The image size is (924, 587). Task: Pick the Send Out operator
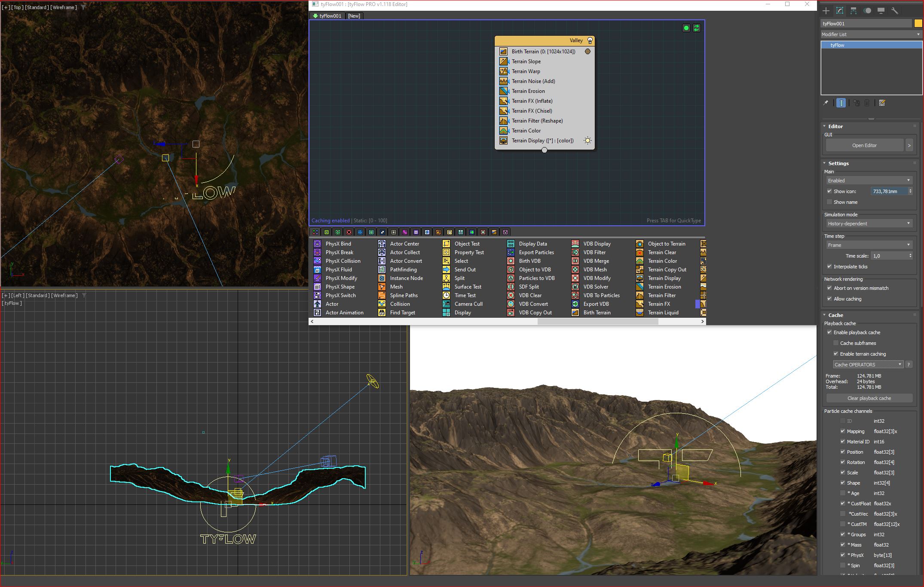click(460, 270)
